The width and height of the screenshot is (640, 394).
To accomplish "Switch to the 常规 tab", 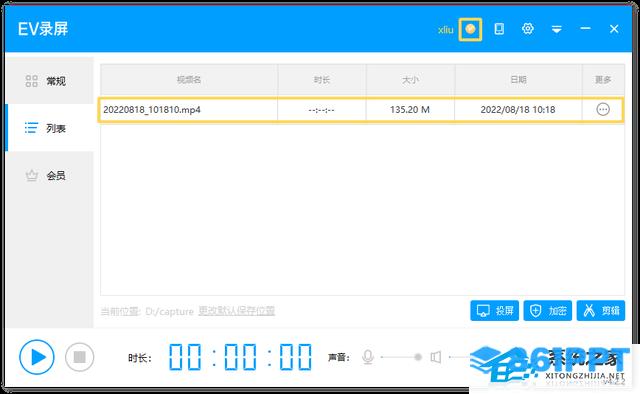I will (50, 81).
